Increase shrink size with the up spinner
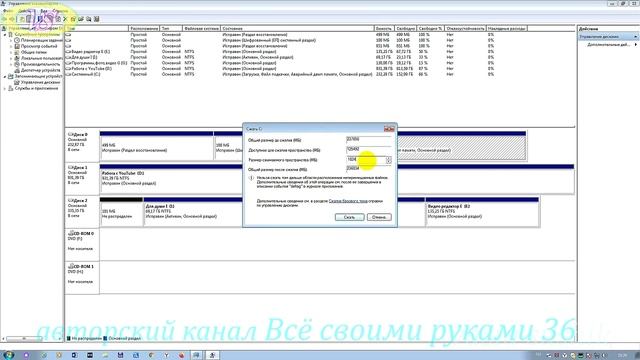The image size is (640, 360). [x=389, y=158]
